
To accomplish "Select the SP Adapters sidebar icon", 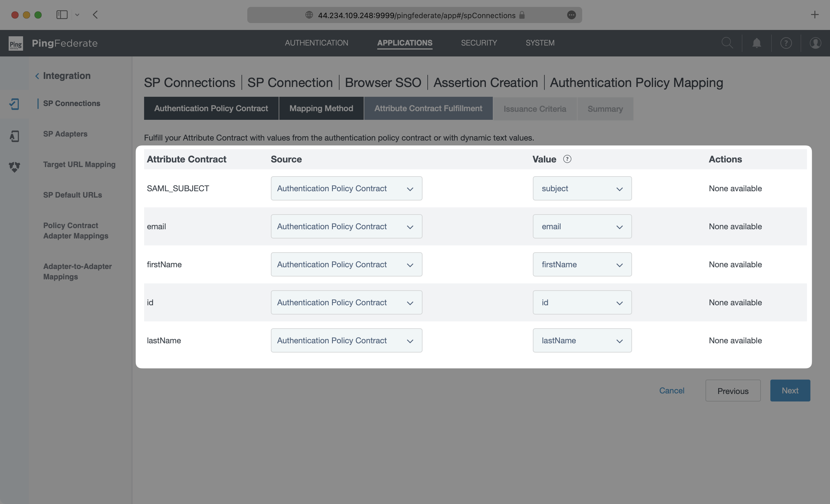I will click(14, 136).
